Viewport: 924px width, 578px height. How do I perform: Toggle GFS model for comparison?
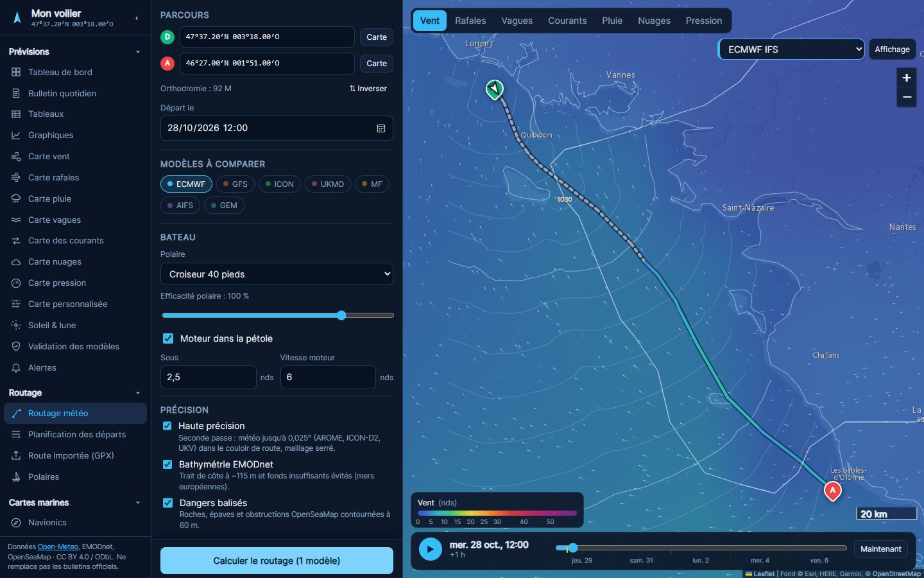[x=235, y=184]
